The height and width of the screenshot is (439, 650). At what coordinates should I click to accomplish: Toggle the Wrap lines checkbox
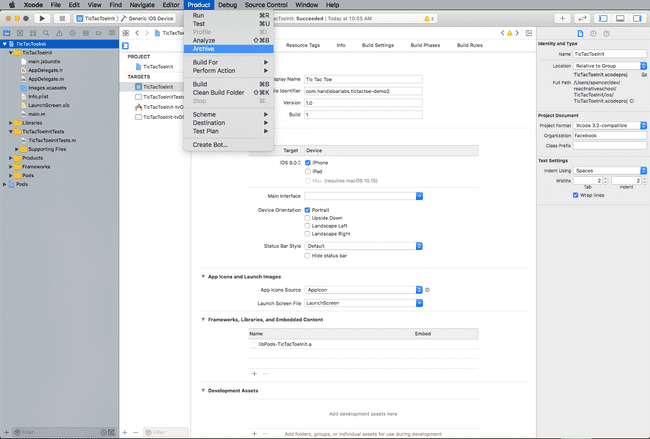coord(575,195)
